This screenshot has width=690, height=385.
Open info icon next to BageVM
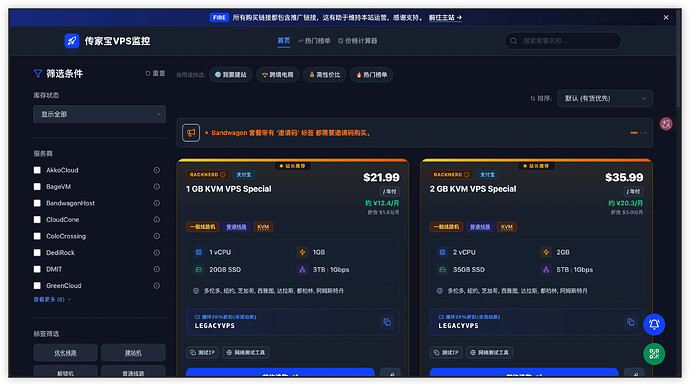point(157,187)
